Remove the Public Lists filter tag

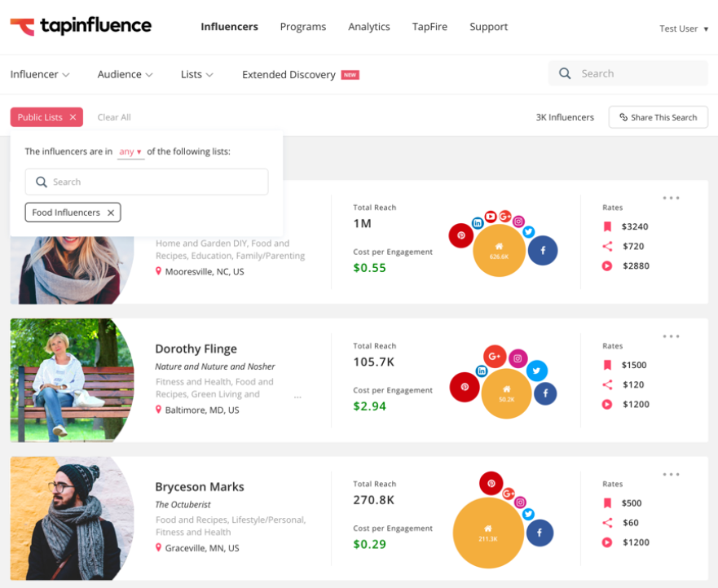tap(73, 117)
